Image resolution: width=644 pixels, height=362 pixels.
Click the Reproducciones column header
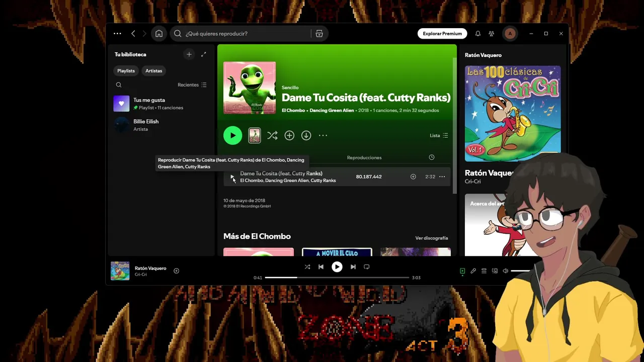[x=364, y=157]
